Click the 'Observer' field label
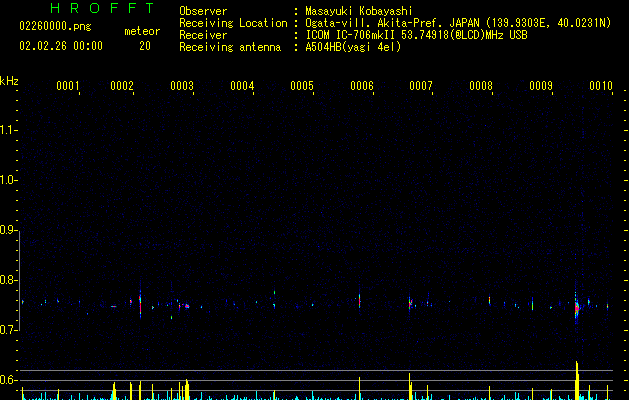The image size is (629, 400). pos(203,11)
